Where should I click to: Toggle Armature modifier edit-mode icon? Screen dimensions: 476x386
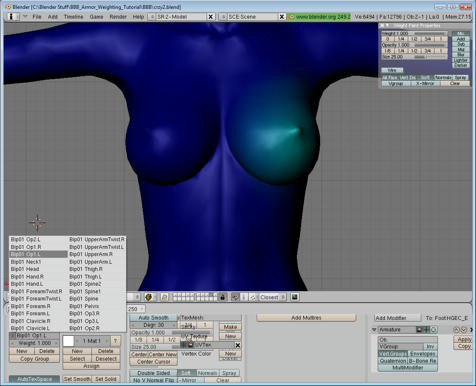(433, 330)
